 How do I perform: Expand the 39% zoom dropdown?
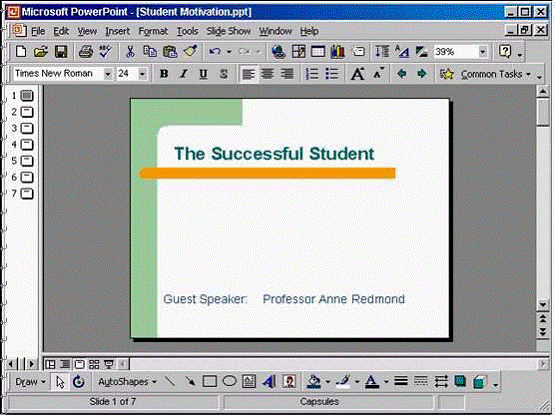pyautogui.click(x=483, y=52)
